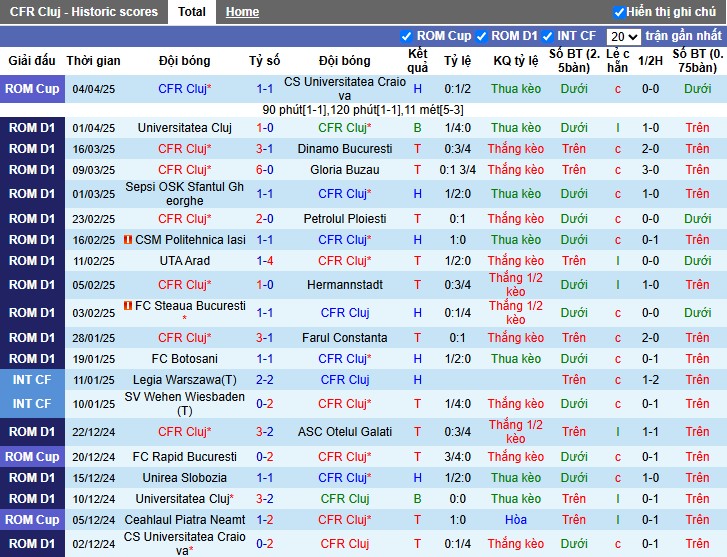This screenshot has height=557, width=727.
Task: Click the 0:1 3/4 odds on Gloria Buzau row
Action: coord(457,170)
